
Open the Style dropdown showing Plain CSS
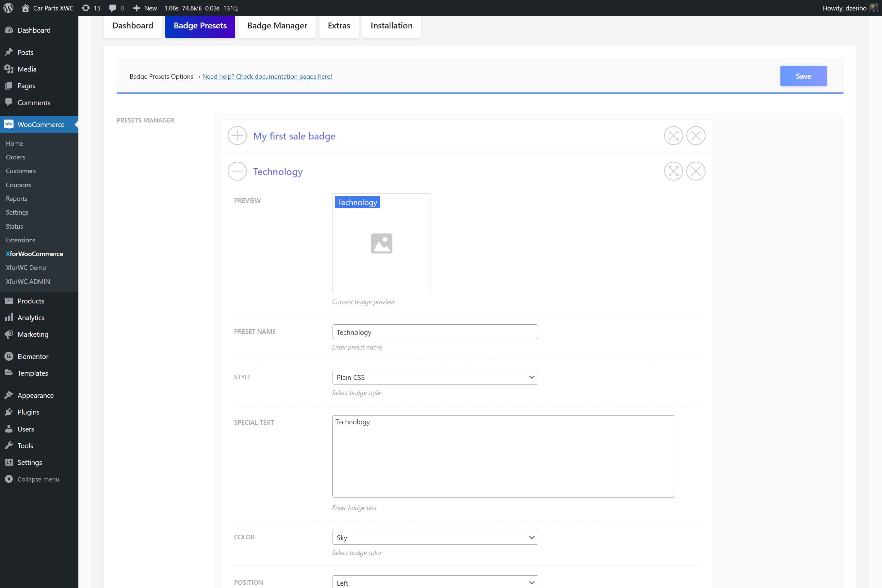[x=435, y=377]
